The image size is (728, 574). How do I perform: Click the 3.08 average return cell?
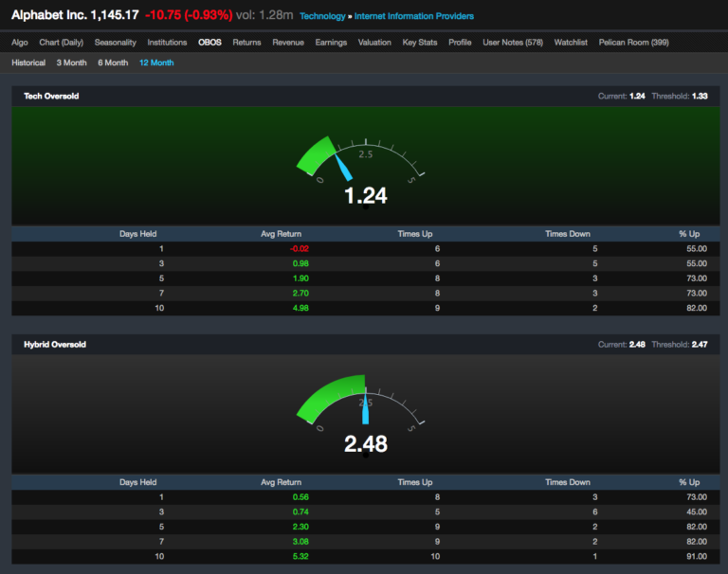pyautogui.click(x=300, y=542)
